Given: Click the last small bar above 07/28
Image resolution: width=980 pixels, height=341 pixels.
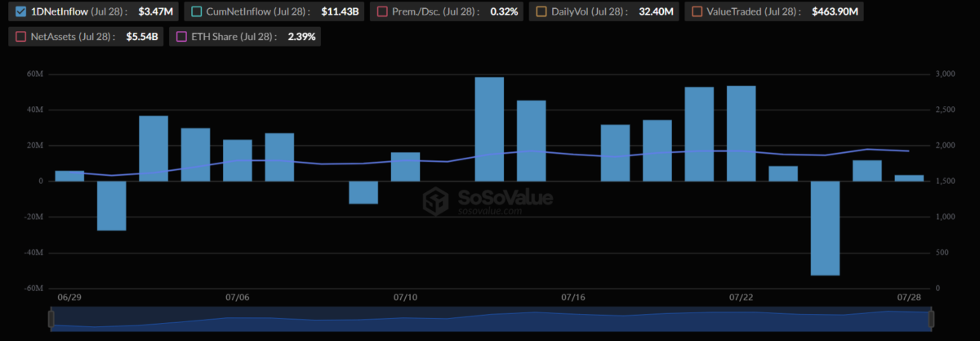Looking at the screenshot, I should pyautogui.click(x=909, y=178).
